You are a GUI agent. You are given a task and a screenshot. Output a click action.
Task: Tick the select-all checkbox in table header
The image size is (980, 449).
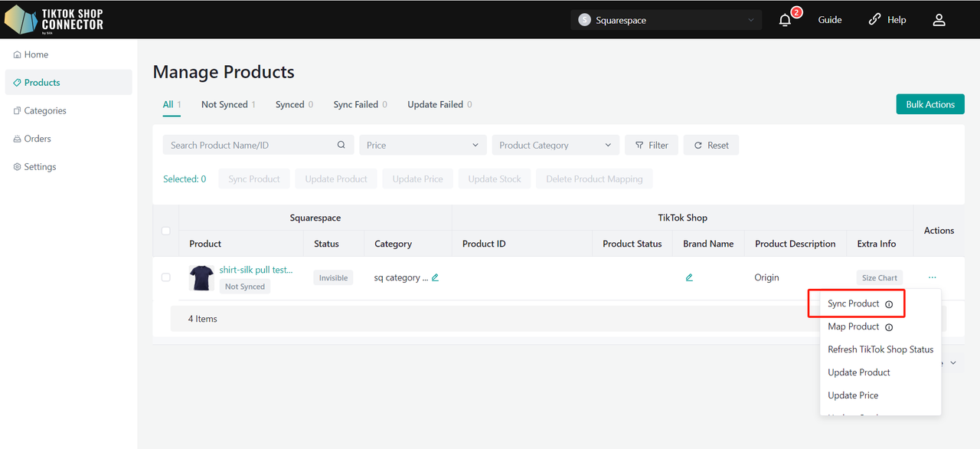[166, 231]
